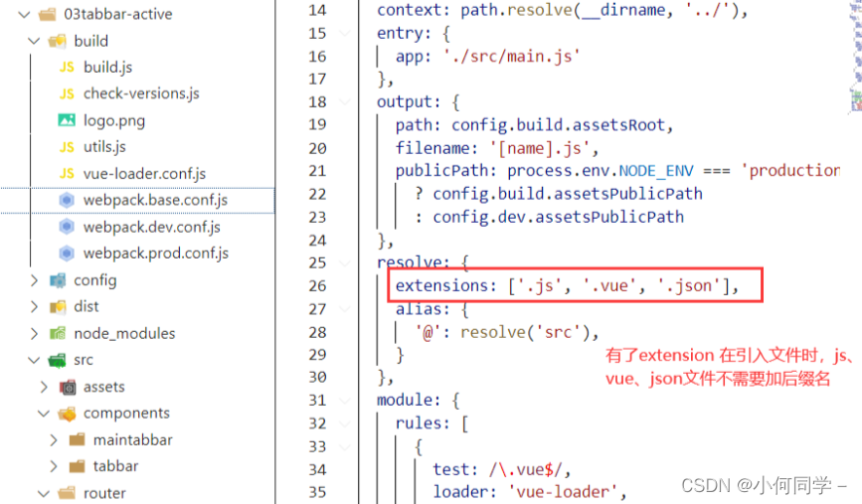862x504 pixels.
Task: Collapse the build folder
Action: 34,41
